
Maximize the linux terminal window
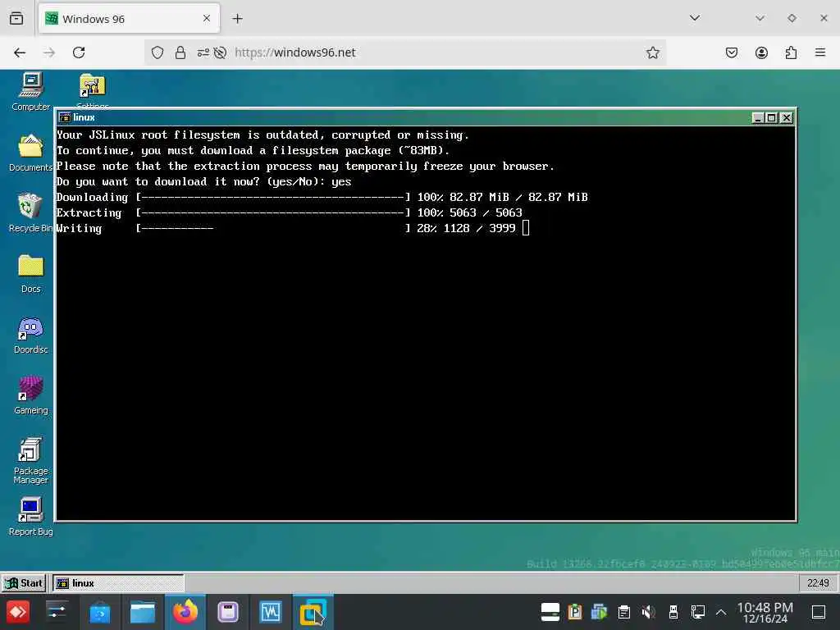(x=771, y=118)
